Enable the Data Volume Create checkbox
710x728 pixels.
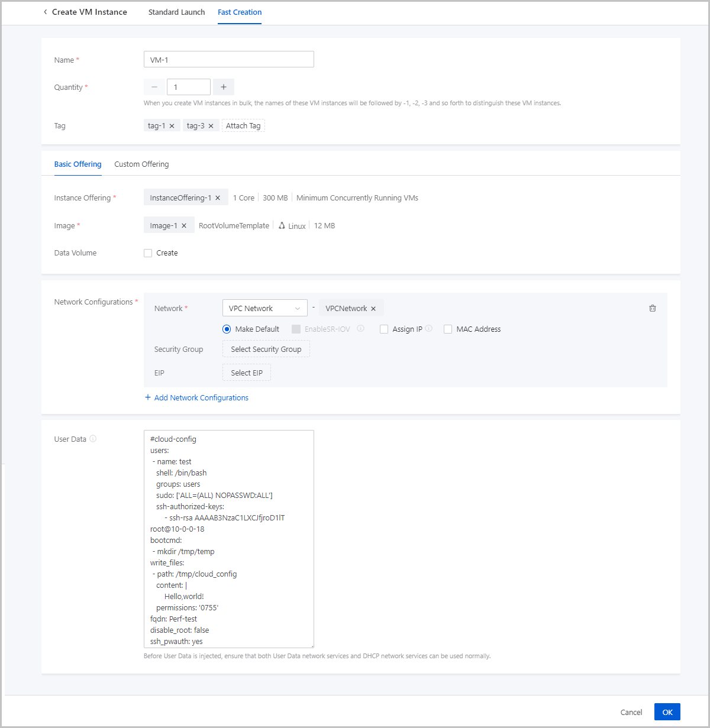pyautogui.click(x=148, y=253)
